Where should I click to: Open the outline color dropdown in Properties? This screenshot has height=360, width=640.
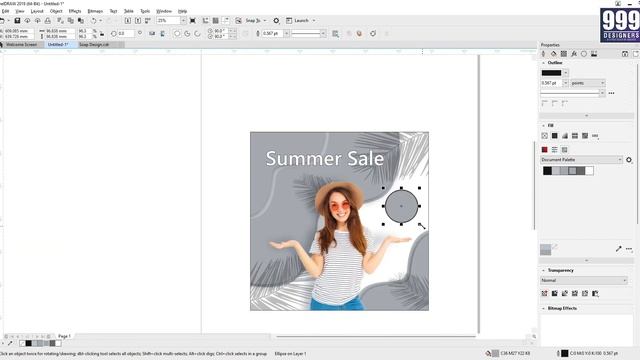point(565,73)
